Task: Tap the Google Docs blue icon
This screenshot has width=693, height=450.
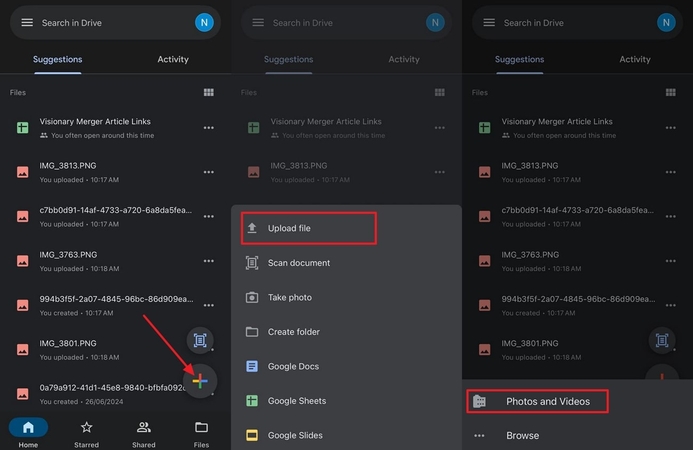Action: pos(252,366)
